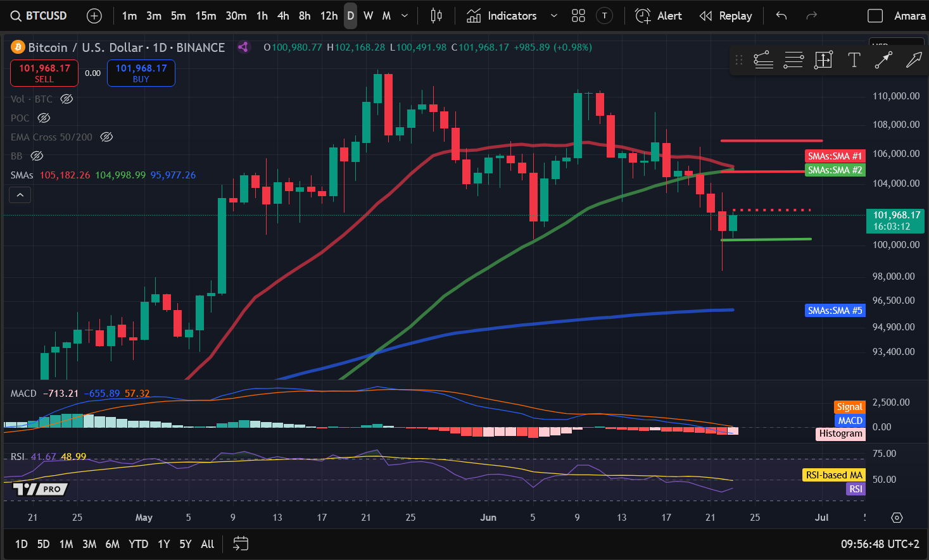Set the date range to 1Y
The height and width of the screenshot is (560, 929).
coord(164,544)
